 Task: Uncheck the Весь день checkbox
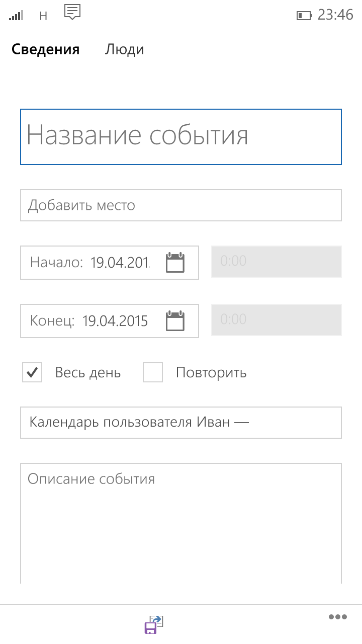click(x=32, y=372)
